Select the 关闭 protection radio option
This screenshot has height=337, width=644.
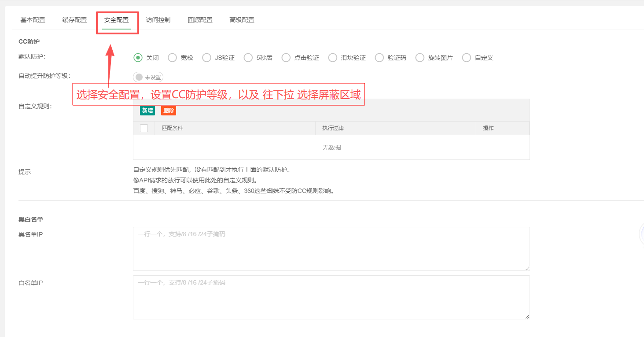pos(138,58)
